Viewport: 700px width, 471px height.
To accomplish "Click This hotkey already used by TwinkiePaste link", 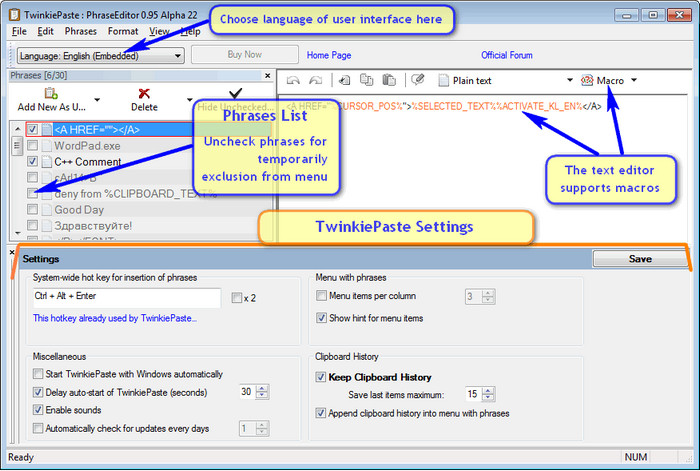I will pos(115,318).
